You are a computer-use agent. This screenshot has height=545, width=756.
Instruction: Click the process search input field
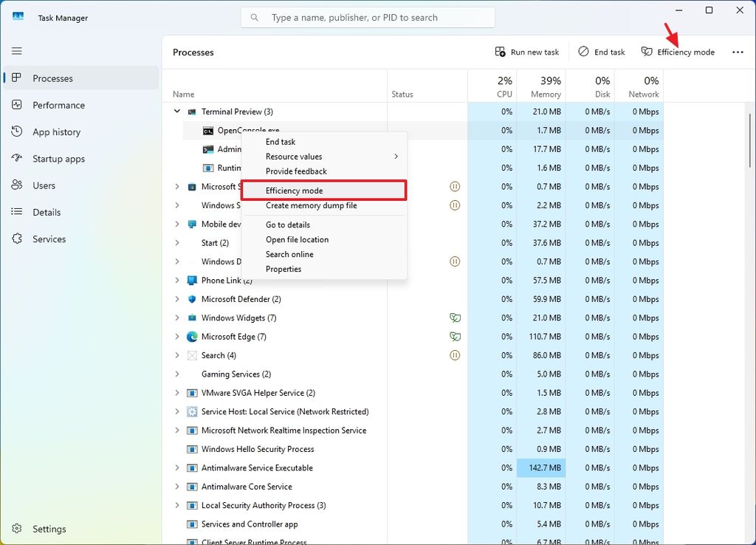tap(368, 18)
